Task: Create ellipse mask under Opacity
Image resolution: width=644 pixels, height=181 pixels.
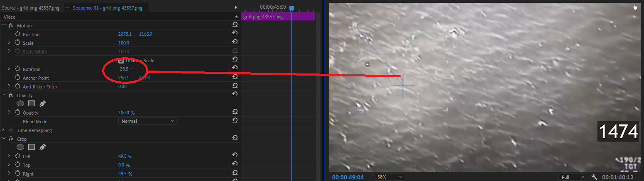Action: [20, 104]
